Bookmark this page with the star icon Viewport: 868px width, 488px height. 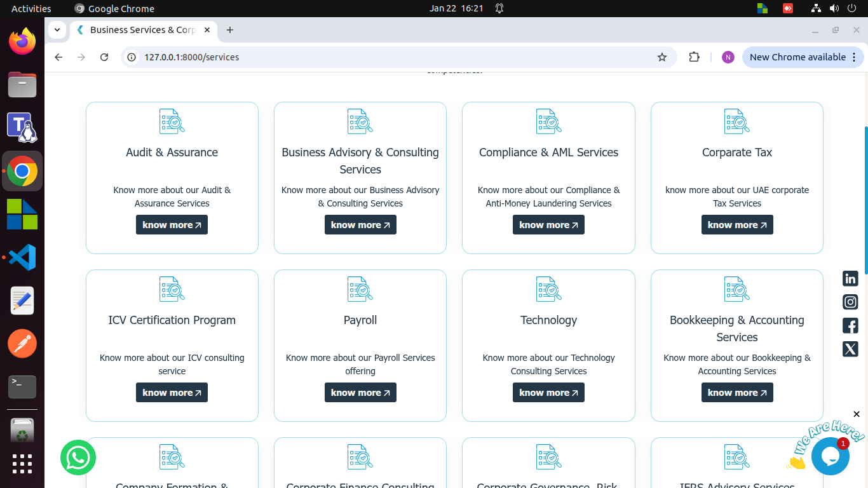(662, 57)
